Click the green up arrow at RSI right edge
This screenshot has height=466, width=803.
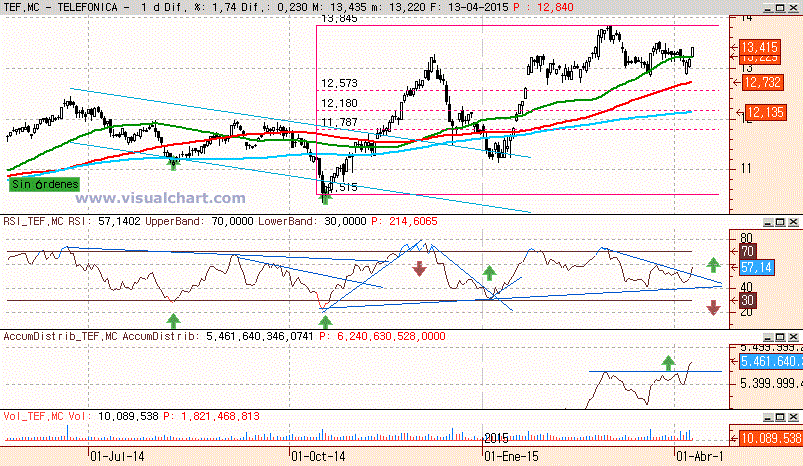(713, 265)
